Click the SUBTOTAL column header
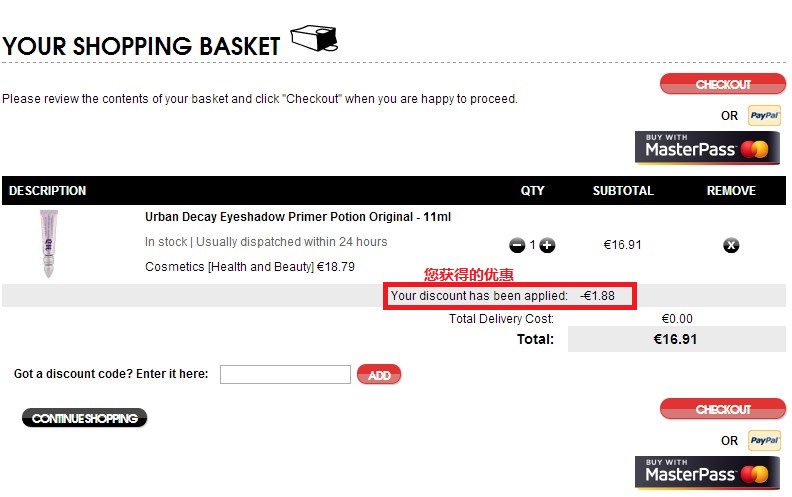The image size is (792, 497). pos(623,190)
